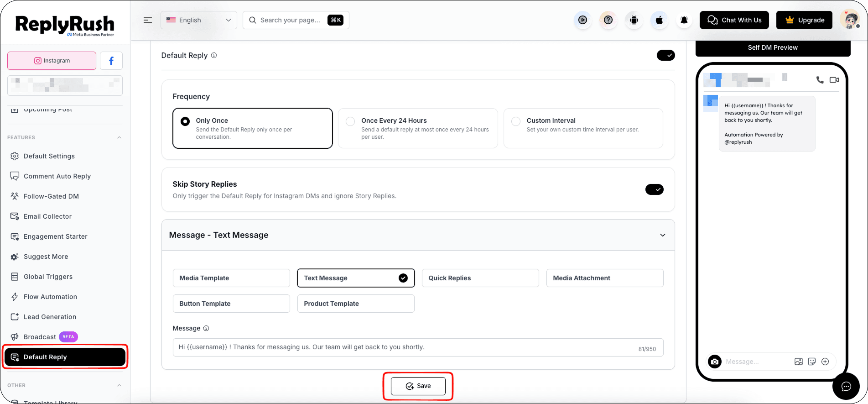Screen dimensions: 868x404
Task: Click the image gallery icon in preview
Action: (799, 362)
